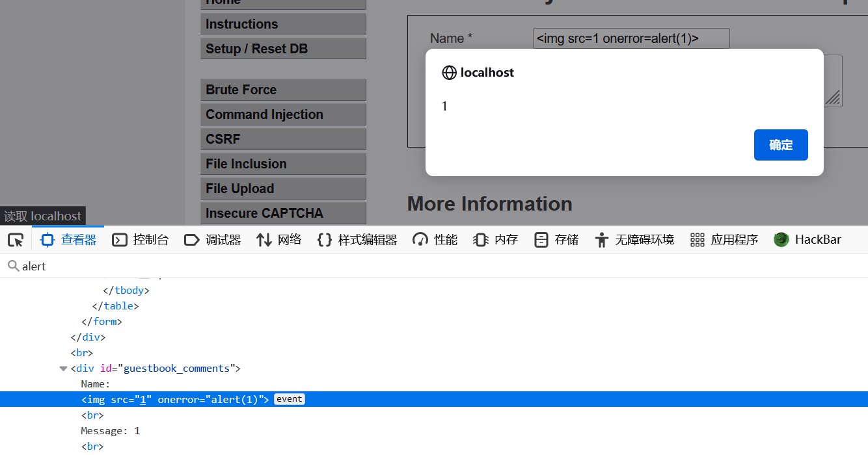The image size is (868, 455).
Task: Open the Brute Force page
Action: 283,90
